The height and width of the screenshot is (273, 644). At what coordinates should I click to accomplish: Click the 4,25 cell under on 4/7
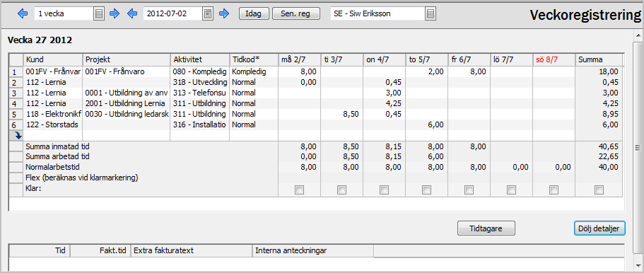click(x=384, y=103)
